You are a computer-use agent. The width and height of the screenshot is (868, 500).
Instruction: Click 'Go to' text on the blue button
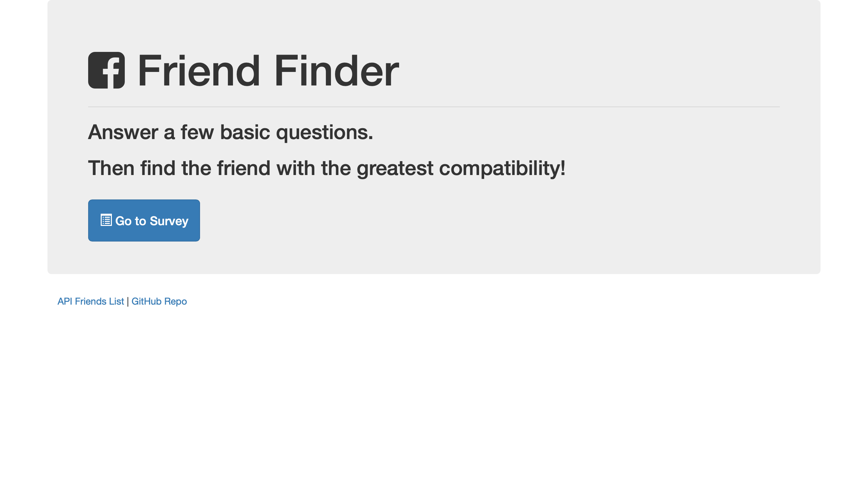[x=131, y=221]
